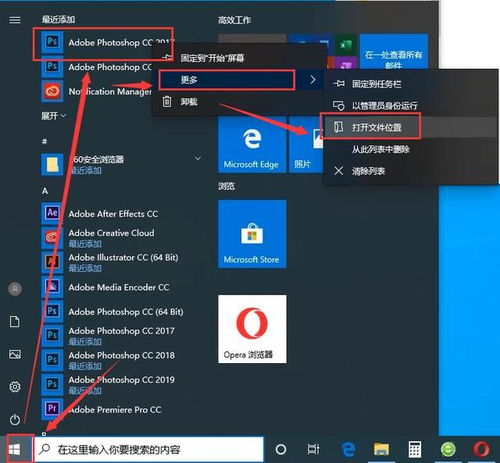Select 固定到任务栏 in the submenu
The width and height of the screenshot is (500, 463).
[x=411, y=84]
